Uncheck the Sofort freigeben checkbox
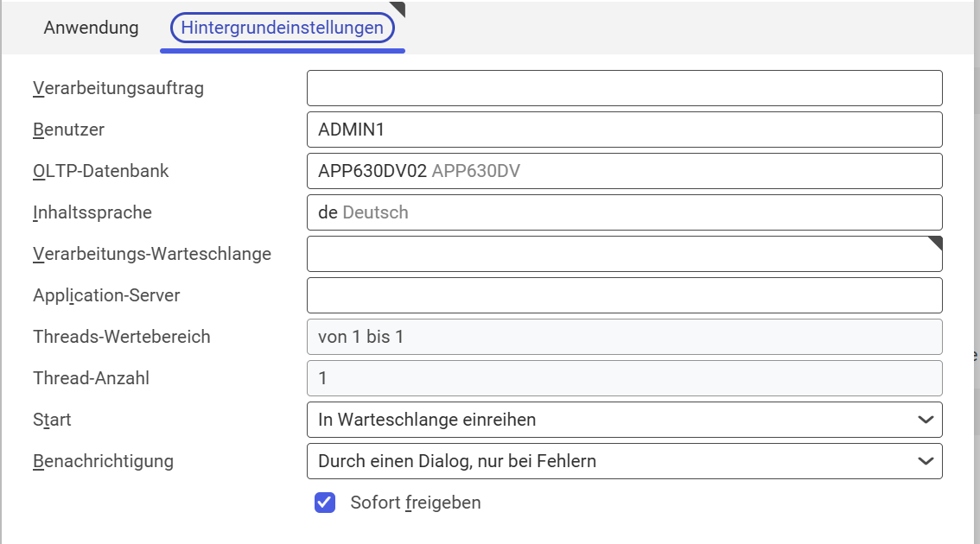980x544 pixels. [x=325, y=503]
